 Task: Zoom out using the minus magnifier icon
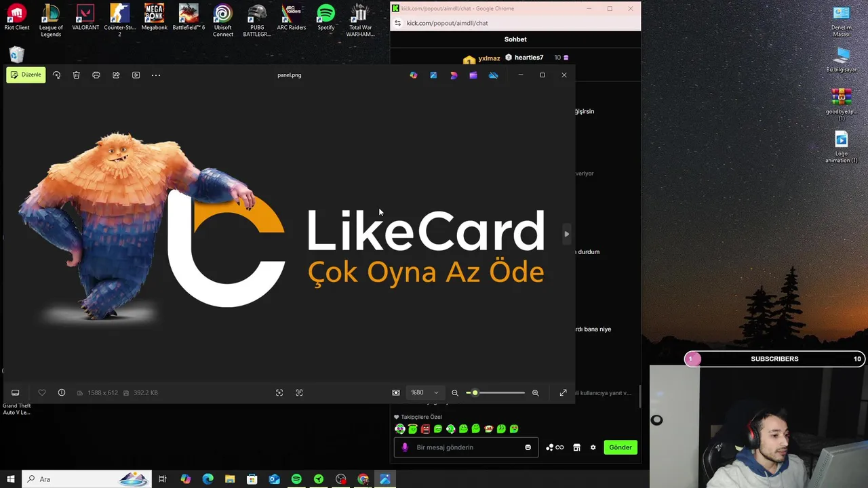(455, 392)
